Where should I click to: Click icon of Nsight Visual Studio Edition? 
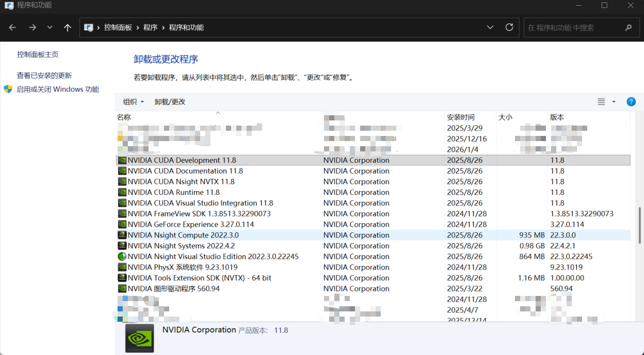tap(122, 256)
